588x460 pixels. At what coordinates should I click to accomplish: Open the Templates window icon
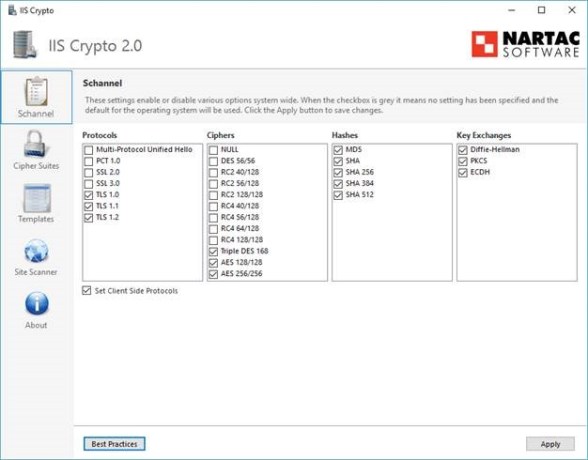tap(36, 198)
